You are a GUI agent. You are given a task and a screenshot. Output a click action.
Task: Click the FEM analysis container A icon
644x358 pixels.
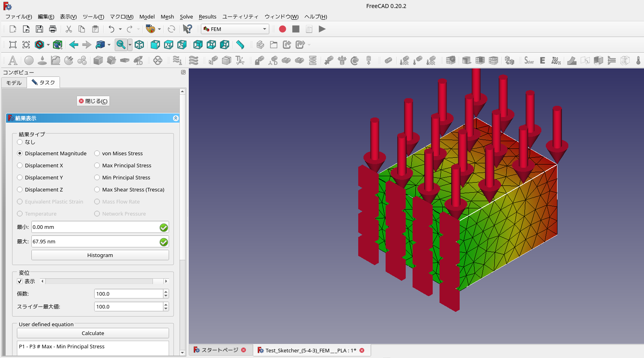click(x=13, y=60)
